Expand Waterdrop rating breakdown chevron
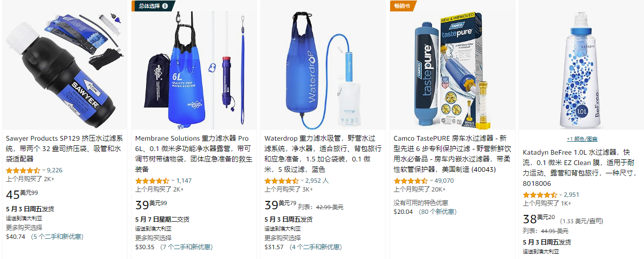This screenshot has height=259, width=644. 302,181
